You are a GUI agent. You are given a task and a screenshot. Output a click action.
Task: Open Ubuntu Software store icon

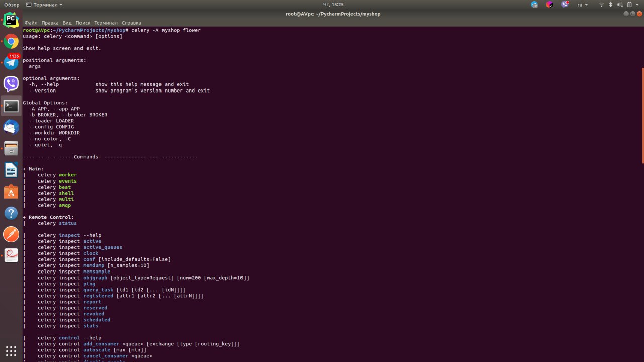coord(11,192)
